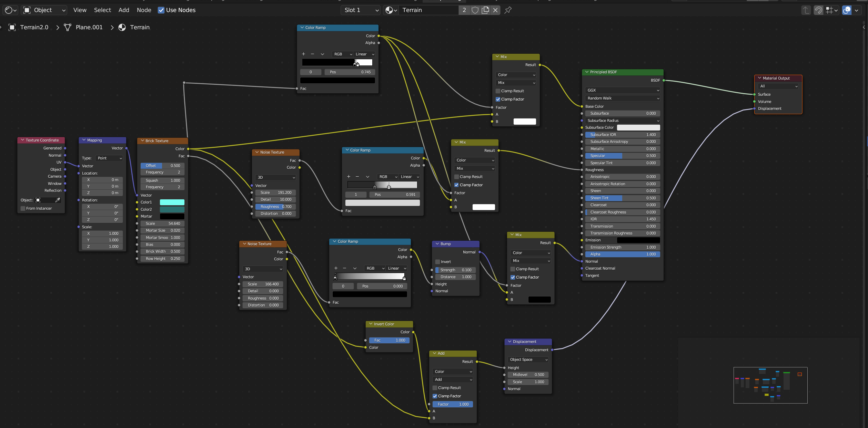Click the Color1 cyan swatch in Brick Texture
The image size is (868, 428).
click(x=172, y=202)
